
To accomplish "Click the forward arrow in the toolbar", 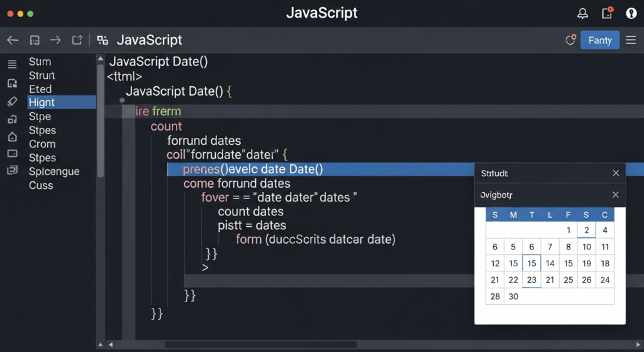I will (55, 40).
